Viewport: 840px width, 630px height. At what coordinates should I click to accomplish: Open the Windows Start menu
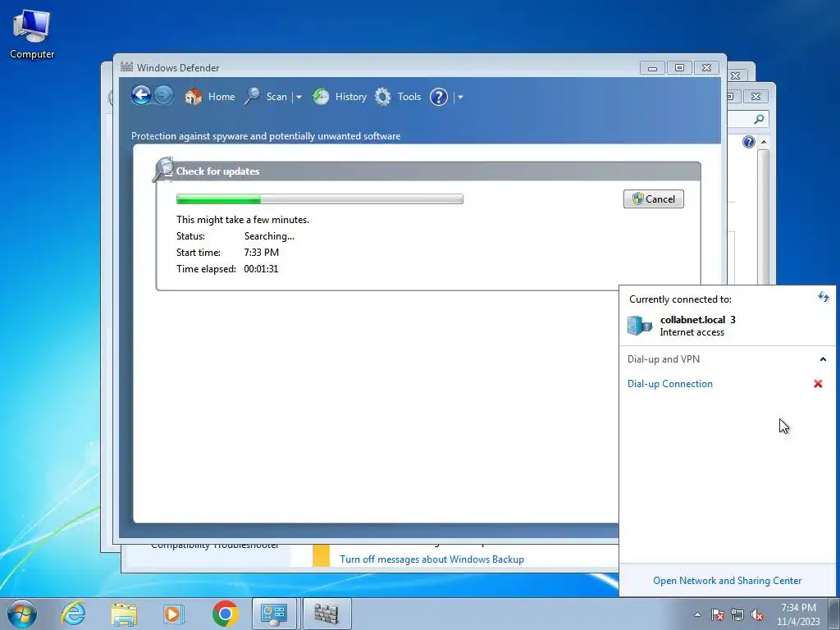(22, 614)
